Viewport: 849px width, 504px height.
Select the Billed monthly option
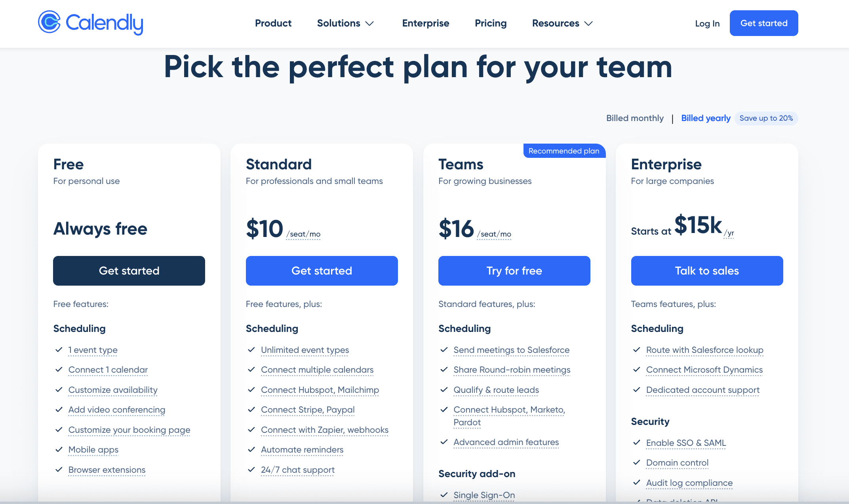634,118
